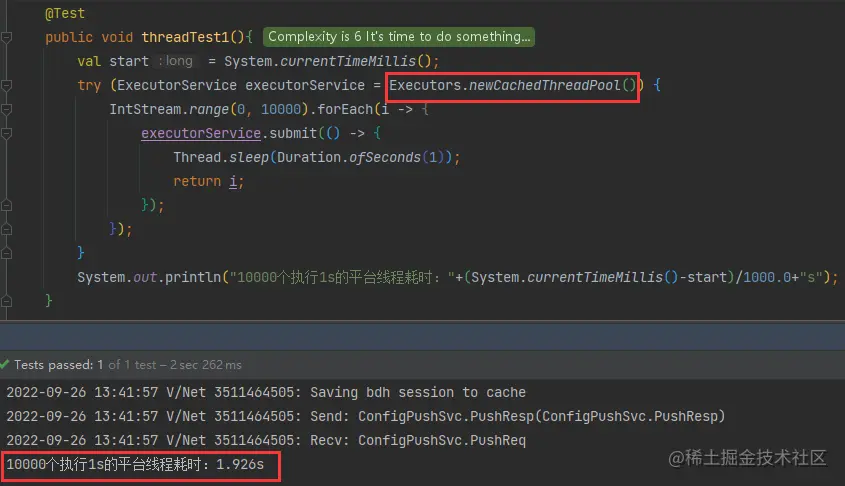The image size is (845, 486).
Task: Click fold-end marker of the forEach lambda
Action: click(x=6, y=229)
